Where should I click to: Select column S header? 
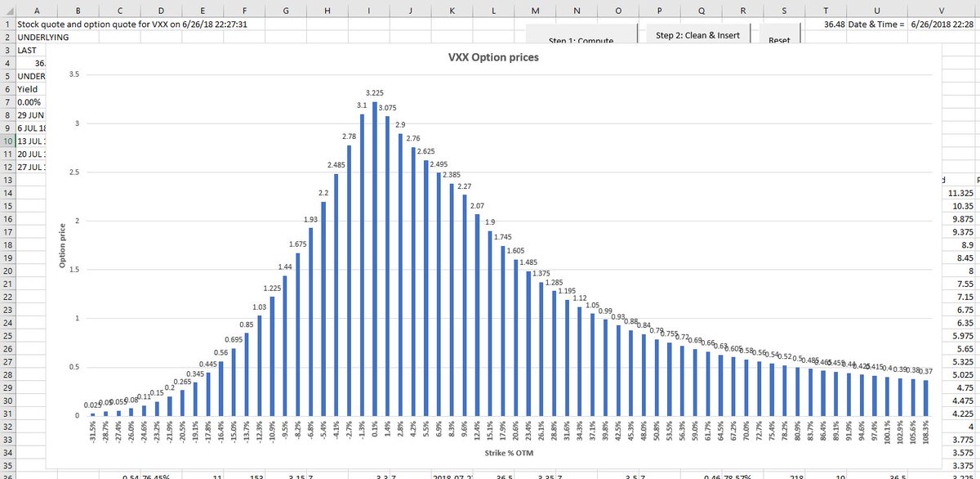tap(784, 10)
